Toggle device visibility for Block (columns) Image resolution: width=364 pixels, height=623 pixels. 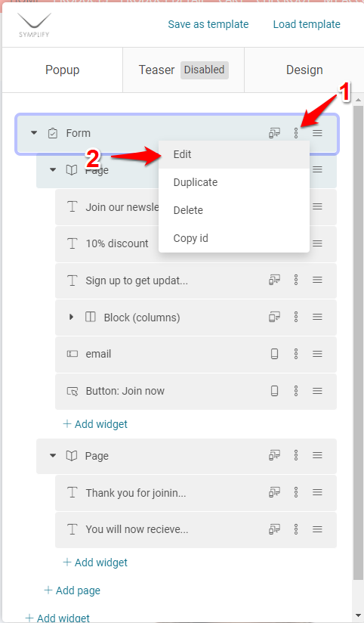[274, 317]
